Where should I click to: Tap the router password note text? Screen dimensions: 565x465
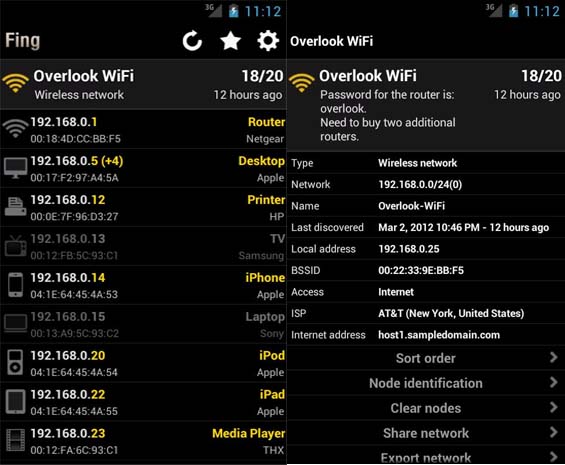[x=388, y=115]
